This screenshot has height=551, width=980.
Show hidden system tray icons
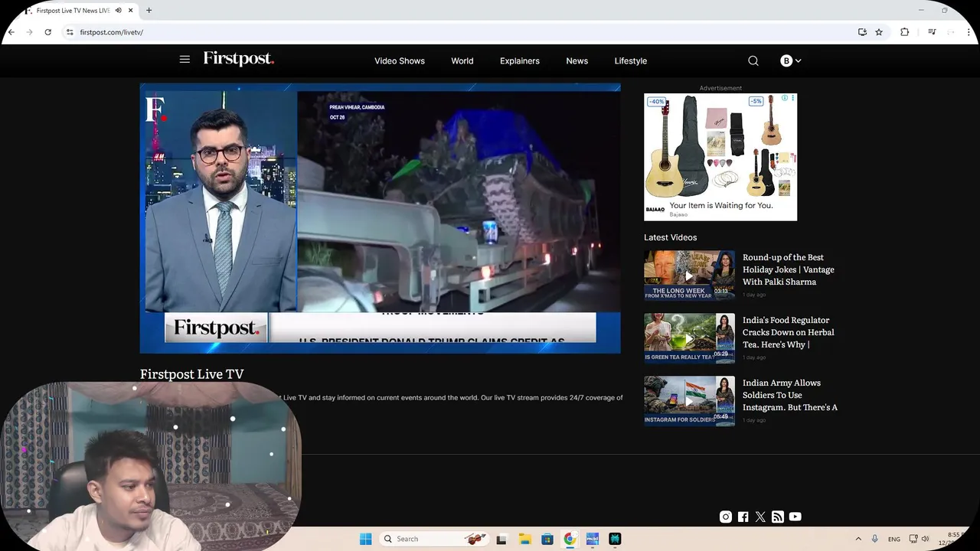point(858,539)
